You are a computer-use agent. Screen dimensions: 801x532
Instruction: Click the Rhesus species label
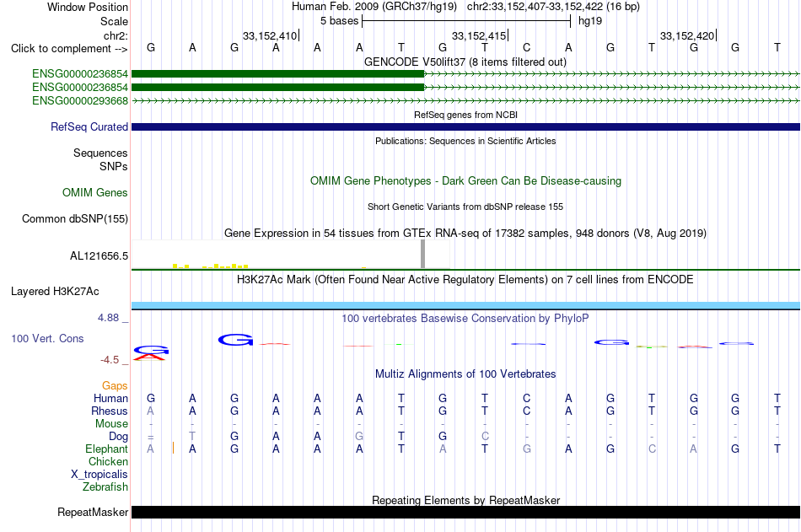point(110,411)
